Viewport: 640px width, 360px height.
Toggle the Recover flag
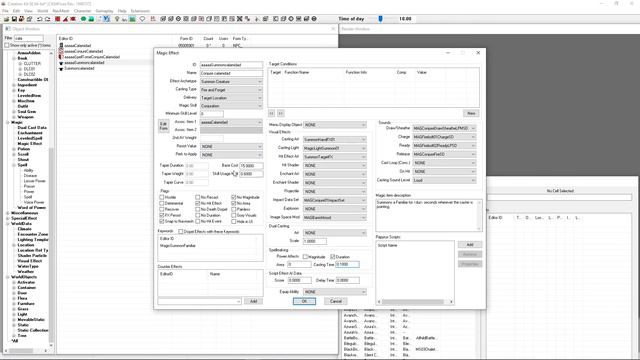[162, 209]
